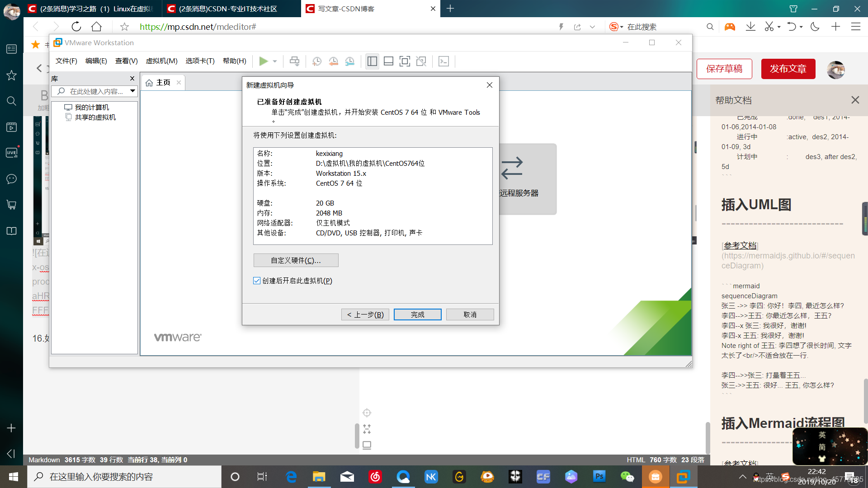
Task: Click the Revert to Snapshot icon
Action: (333, 61)
